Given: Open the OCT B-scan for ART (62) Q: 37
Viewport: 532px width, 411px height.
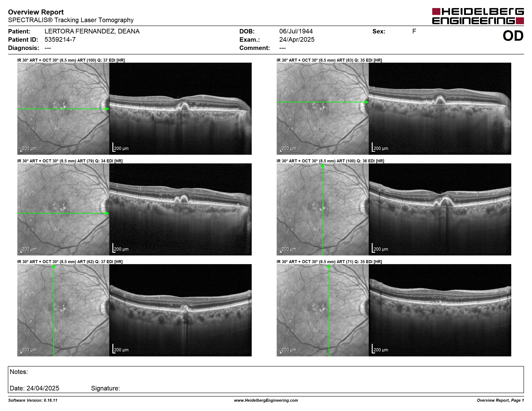Looking at the screenshot, I should [x=180, y=310].
